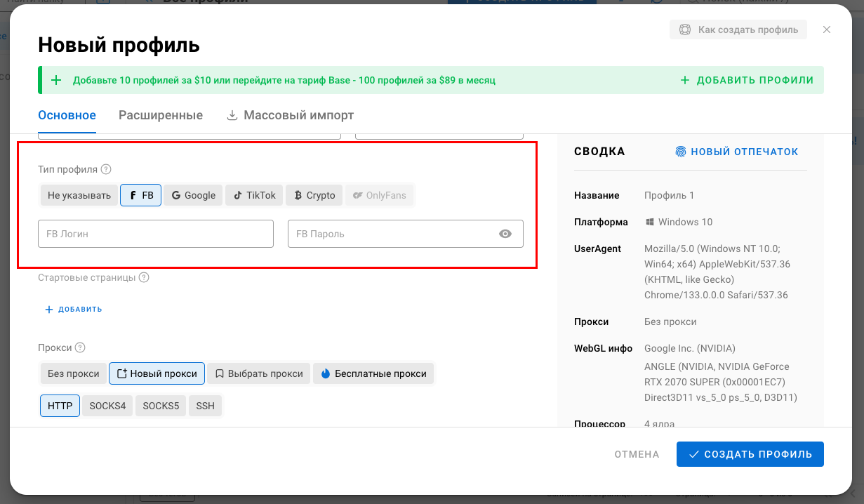
Task: Select the Не указывать profile type option
Action: 79,195
